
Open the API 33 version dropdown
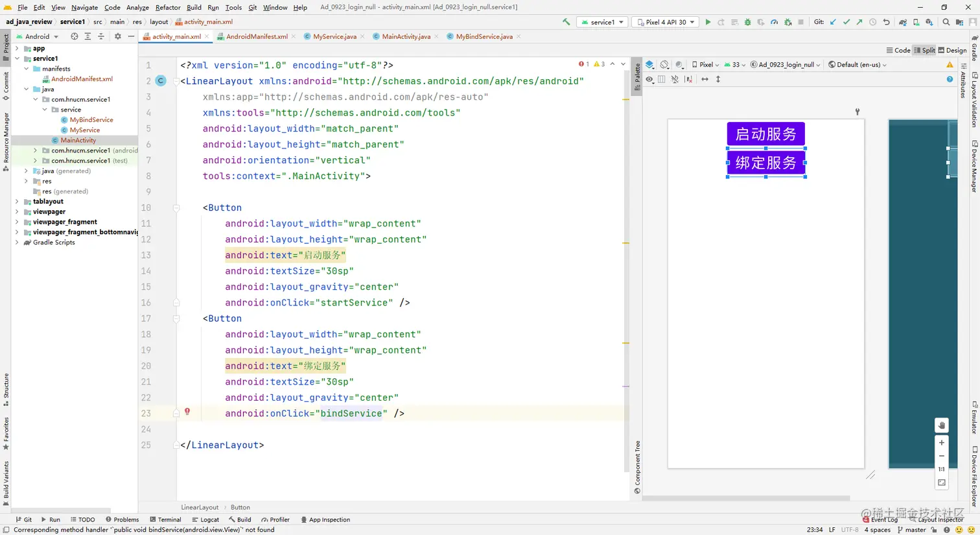(734, 65)
